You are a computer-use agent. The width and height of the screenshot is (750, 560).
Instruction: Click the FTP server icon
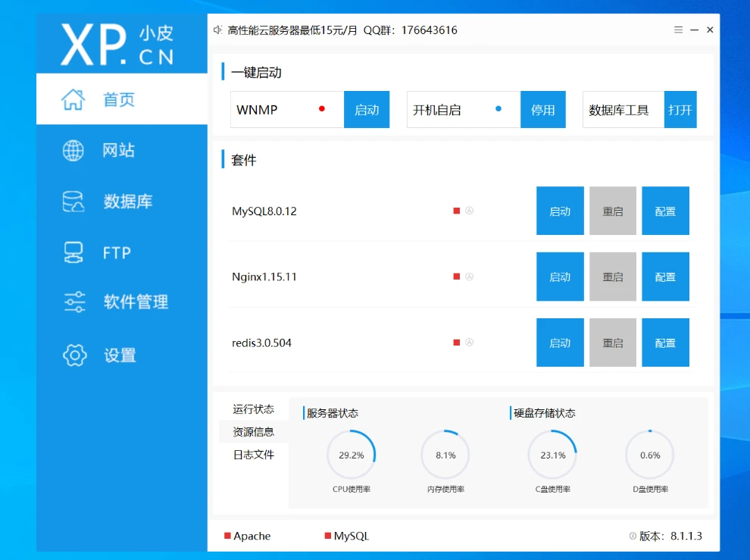click(73, 252)
